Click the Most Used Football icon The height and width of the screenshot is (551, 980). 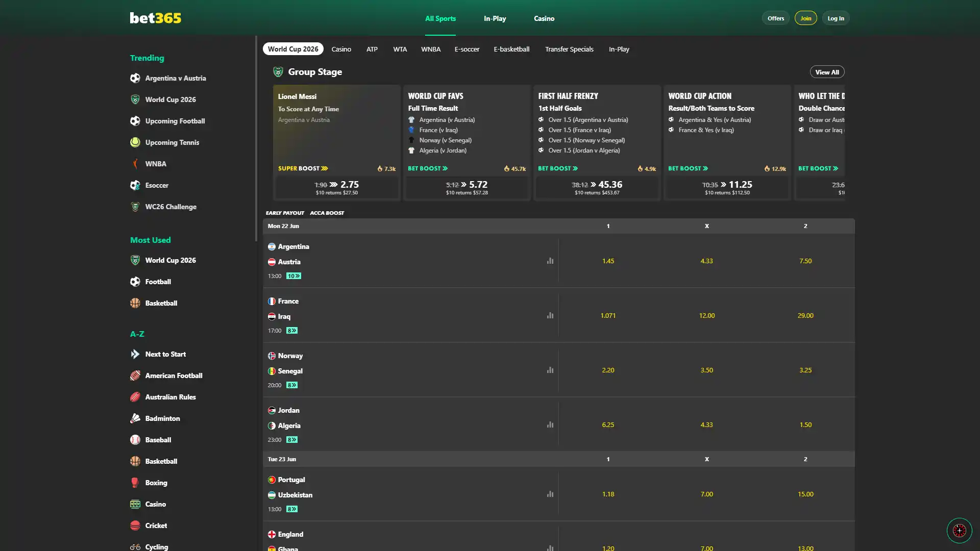point(135,282)
